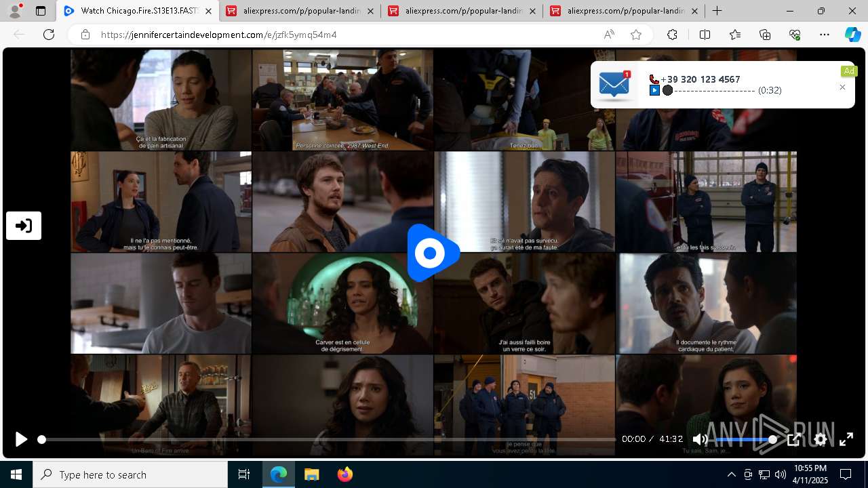Open Windows Start menu
The height and width of the screenshot is (488, 868).
(16, 474)
